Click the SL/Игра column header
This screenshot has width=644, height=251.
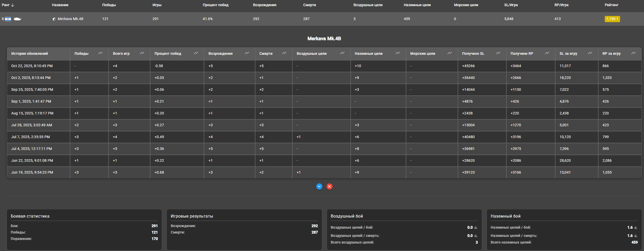pos(511,5)
